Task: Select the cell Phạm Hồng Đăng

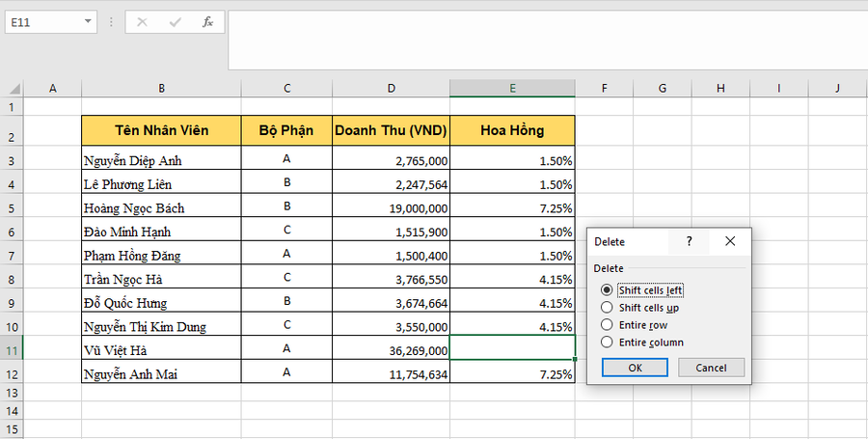Action: point(161,253)
